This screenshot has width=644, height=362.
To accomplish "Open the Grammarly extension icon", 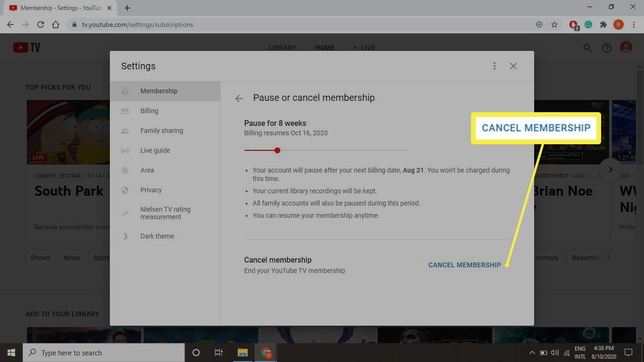I will coord(588,25).
